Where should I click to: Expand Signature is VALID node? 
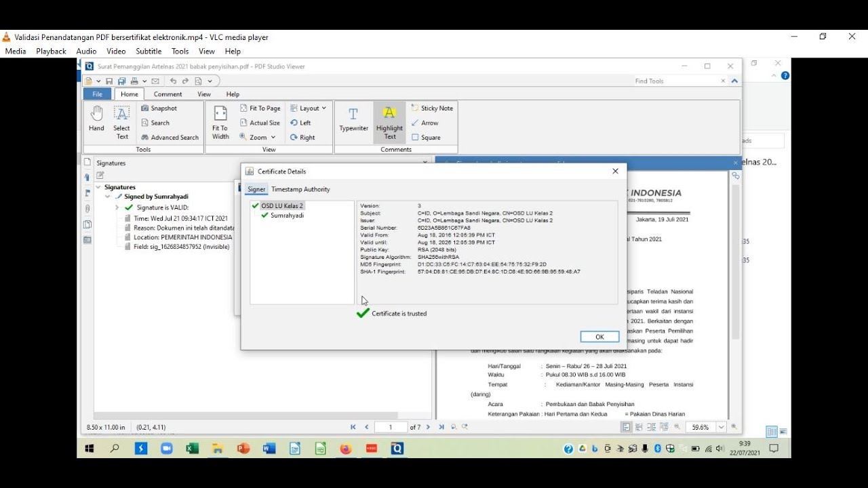coord(117,207)
